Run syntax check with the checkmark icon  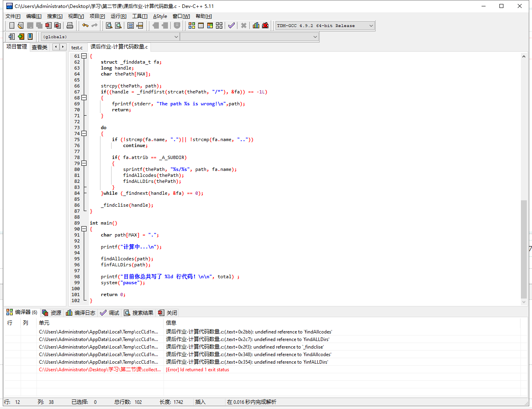(231, 25)
